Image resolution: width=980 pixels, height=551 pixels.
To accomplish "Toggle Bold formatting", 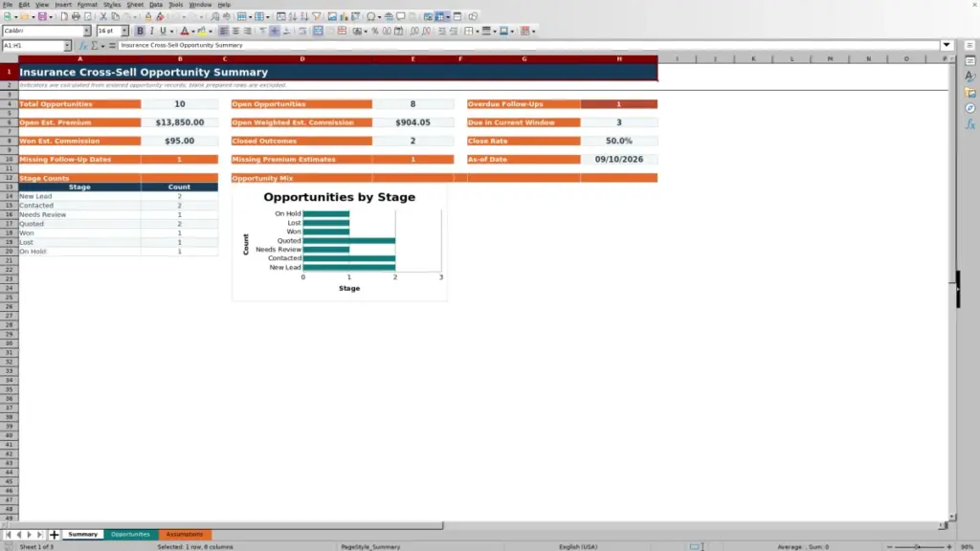I will [x=140, y=31].
